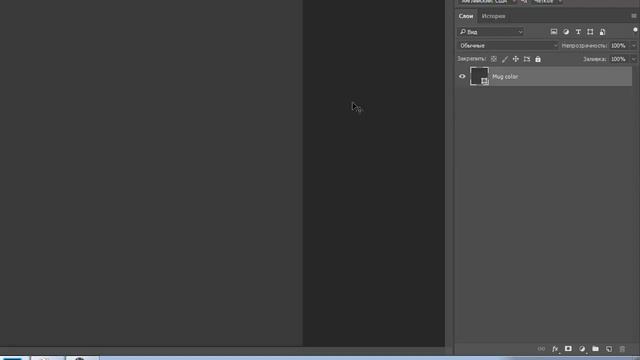The image size is (640, 360).
Task: Open the blend mode Обычные dropdown
Action: tap(508, 46)
